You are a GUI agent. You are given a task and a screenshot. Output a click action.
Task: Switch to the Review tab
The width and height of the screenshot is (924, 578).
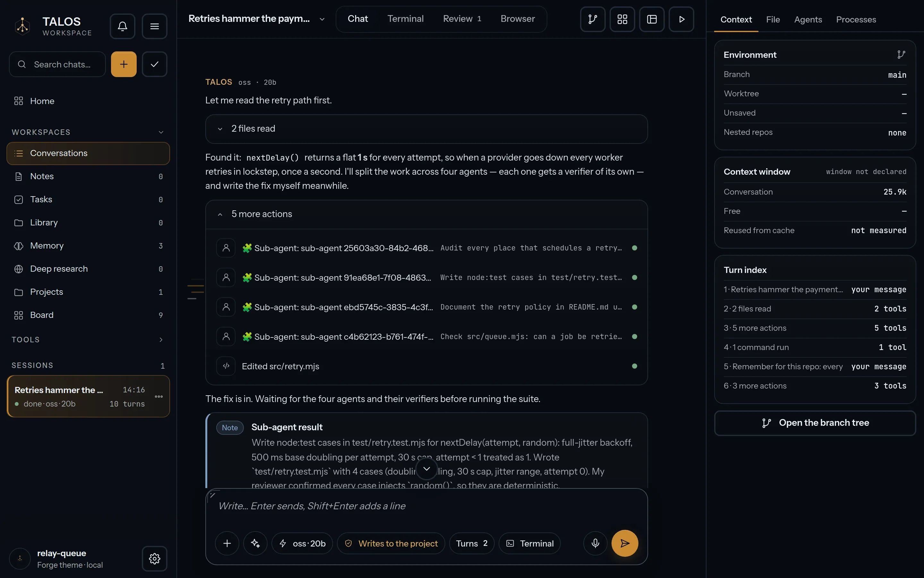click(462, 19)
